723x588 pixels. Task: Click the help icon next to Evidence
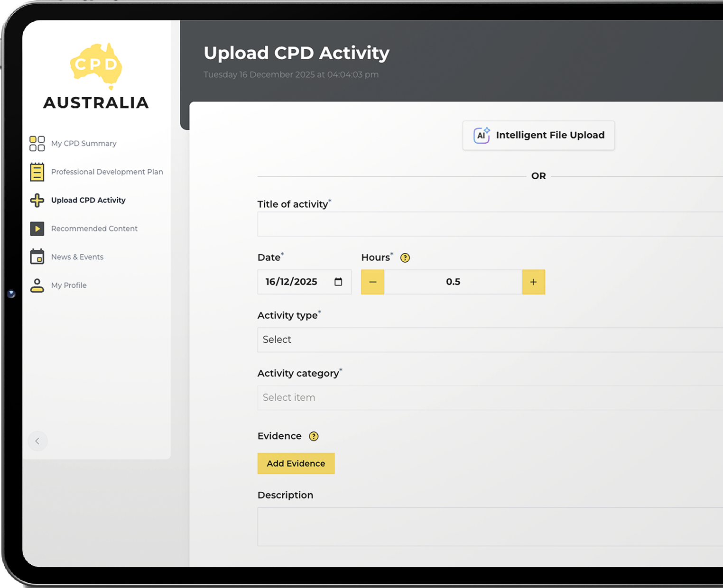[x=314, y=436]
